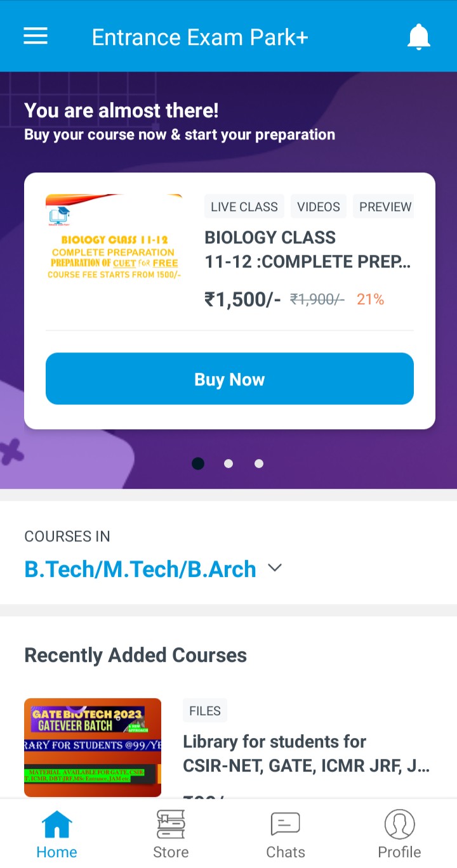Tap the PREVIEW tag on course card
Screen dimensions: 457x868
point(384,207)
